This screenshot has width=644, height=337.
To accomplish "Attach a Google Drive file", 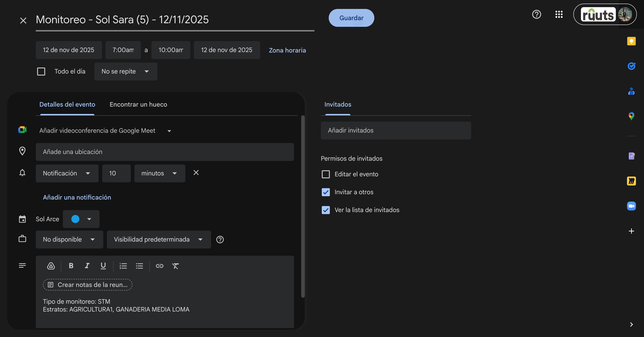I will coord(51,266).
